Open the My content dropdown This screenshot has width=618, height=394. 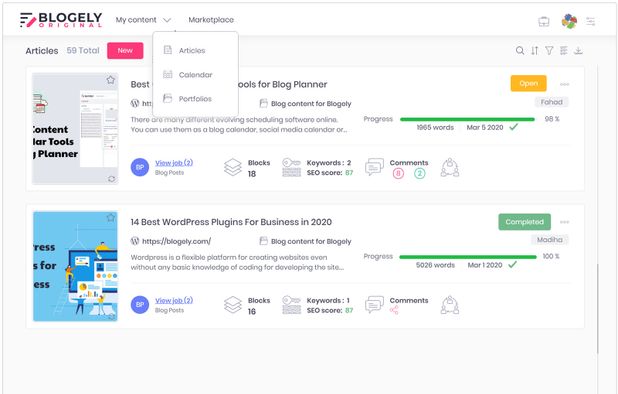[x=143, y=20]
